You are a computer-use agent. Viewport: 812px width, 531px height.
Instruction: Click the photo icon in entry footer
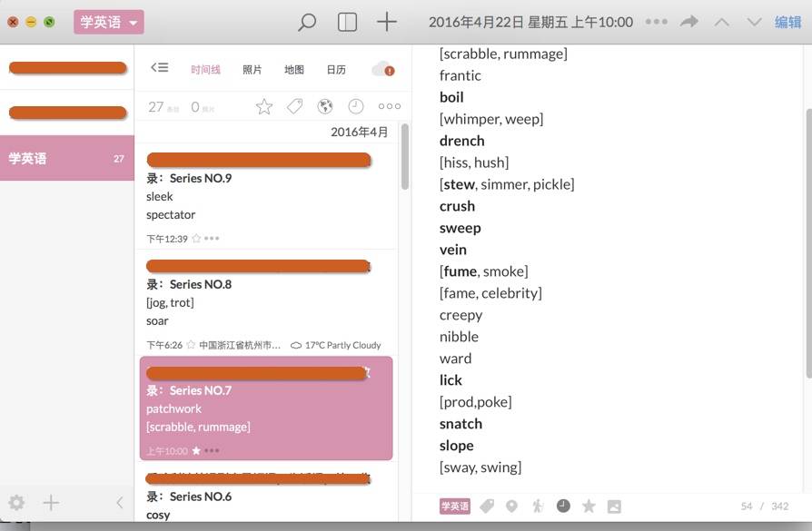pos(614,506)
